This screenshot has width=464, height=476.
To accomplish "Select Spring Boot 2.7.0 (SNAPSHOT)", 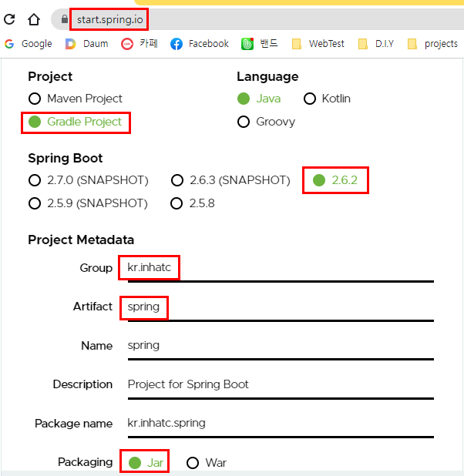I will 35,180.
